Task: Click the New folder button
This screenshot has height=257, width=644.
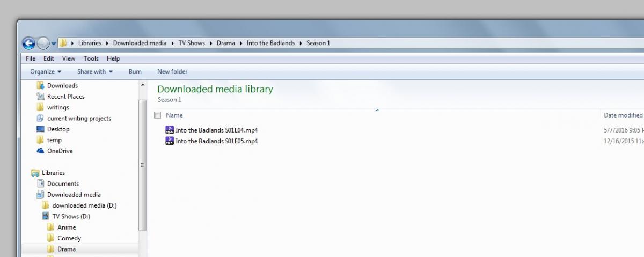Action: click(x=172, y=71)
